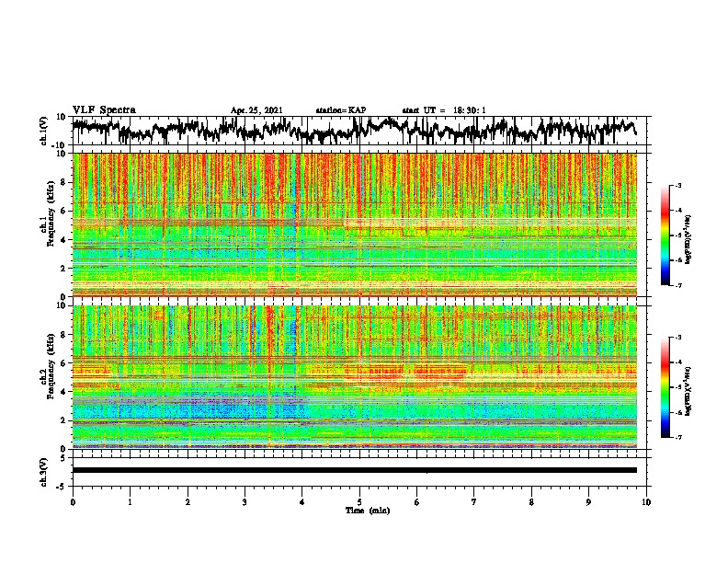
Task: Click the "station=KAP" header label
Action: tap(341, 110)
